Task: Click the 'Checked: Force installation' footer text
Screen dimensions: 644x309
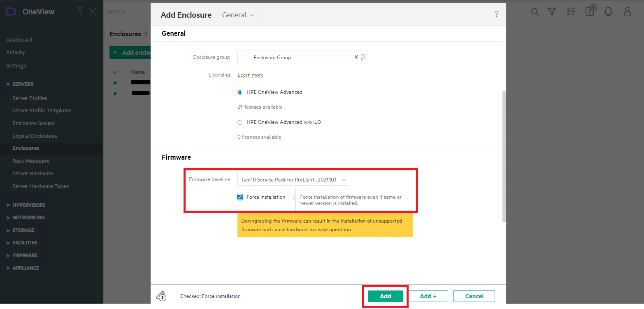Action: tap(210, 296)
